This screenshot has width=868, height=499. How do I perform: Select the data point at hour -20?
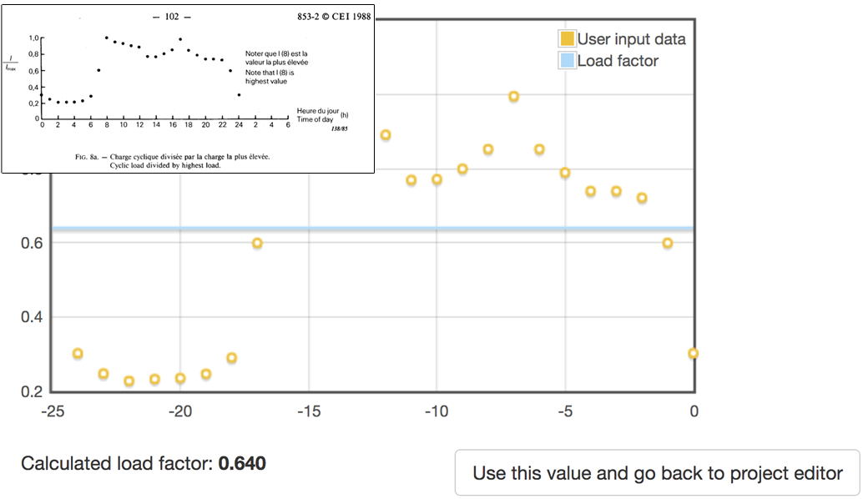(x=180, y=378)
